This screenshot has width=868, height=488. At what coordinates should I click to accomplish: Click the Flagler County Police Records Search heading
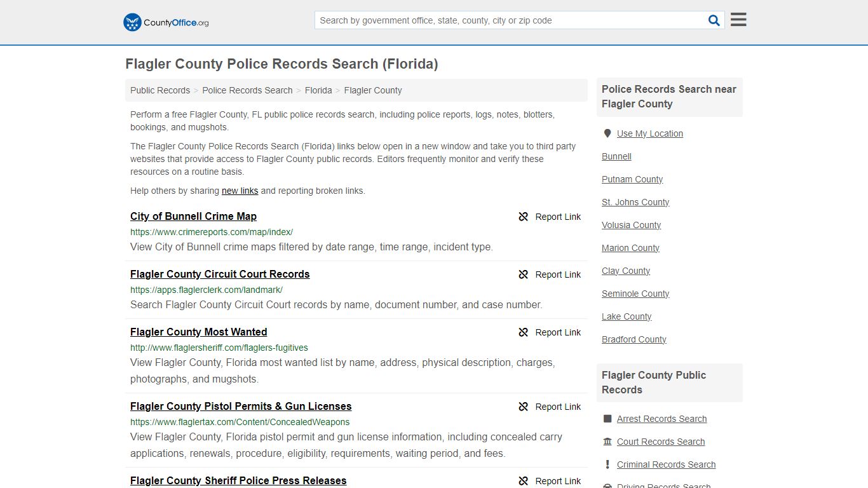pyautogui.click(x=281, y=64)
